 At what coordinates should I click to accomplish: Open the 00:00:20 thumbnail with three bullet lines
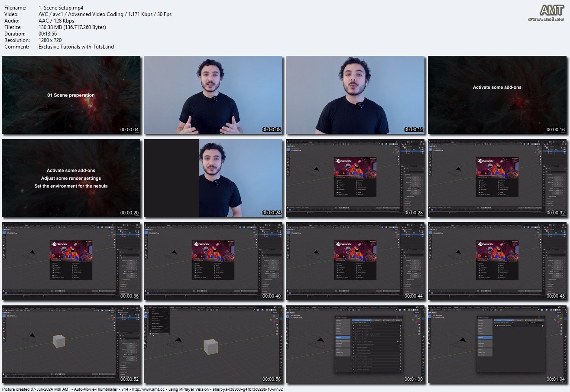coord(71,178)
